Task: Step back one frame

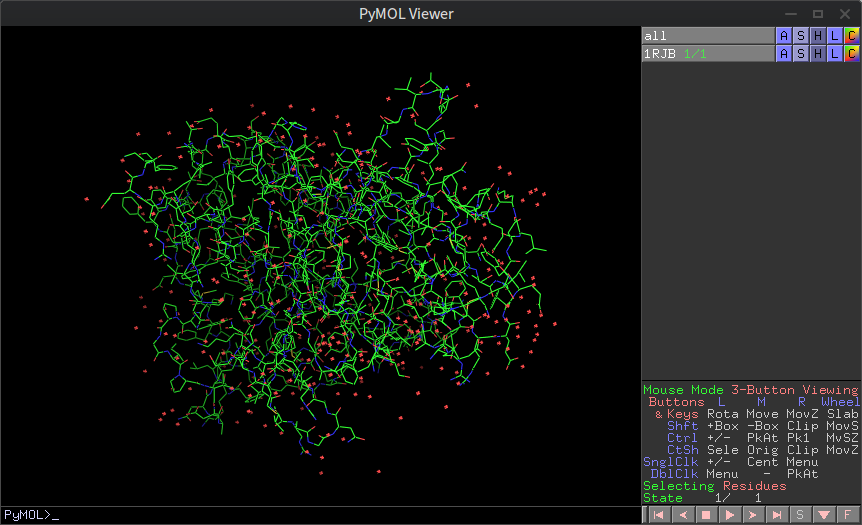Action: [x=682, y=515]
